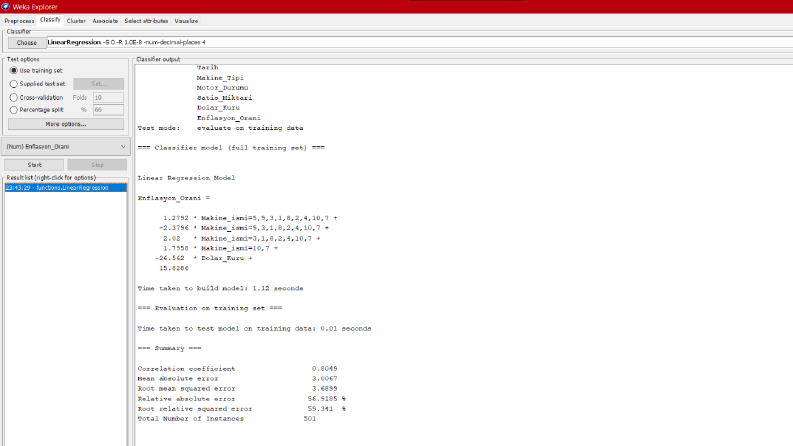The width and height of the screenshot is (793, 446).
Task: Click the dropdown arrow beside Enflasyon_Orani
Action: 123,147
